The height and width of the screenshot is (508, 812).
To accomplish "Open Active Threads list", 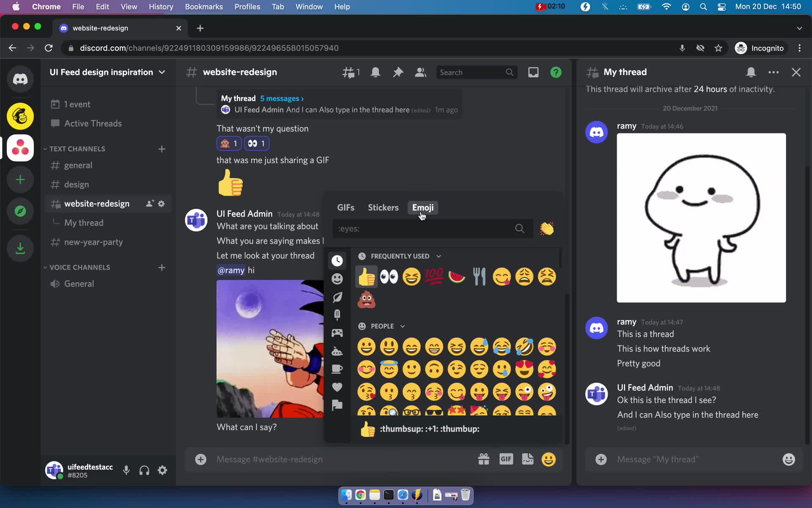I will [108, 124].
